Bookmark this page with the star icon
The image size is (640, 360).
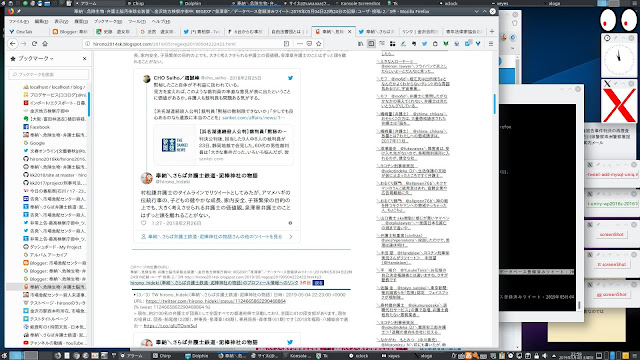coord(319,44)
